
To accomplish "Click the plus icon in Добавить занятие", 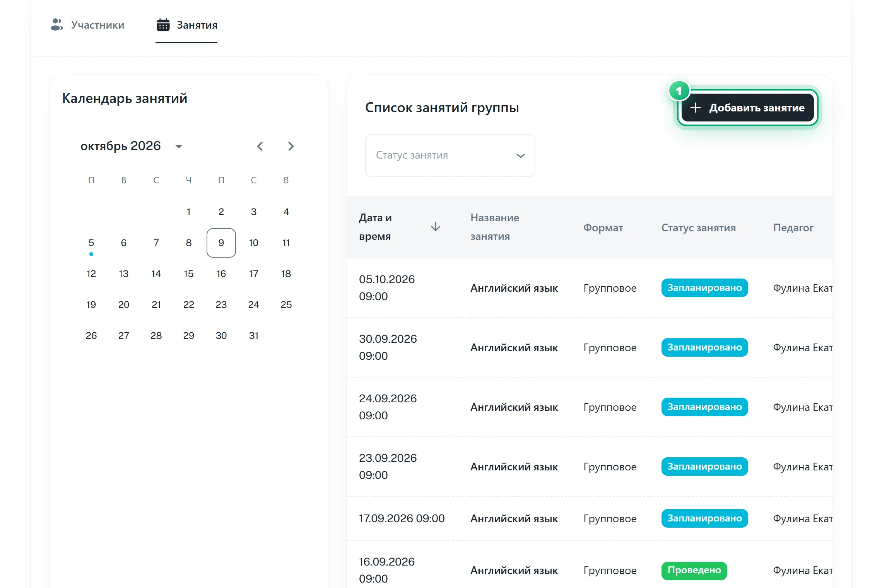I will tap(696, 108).
